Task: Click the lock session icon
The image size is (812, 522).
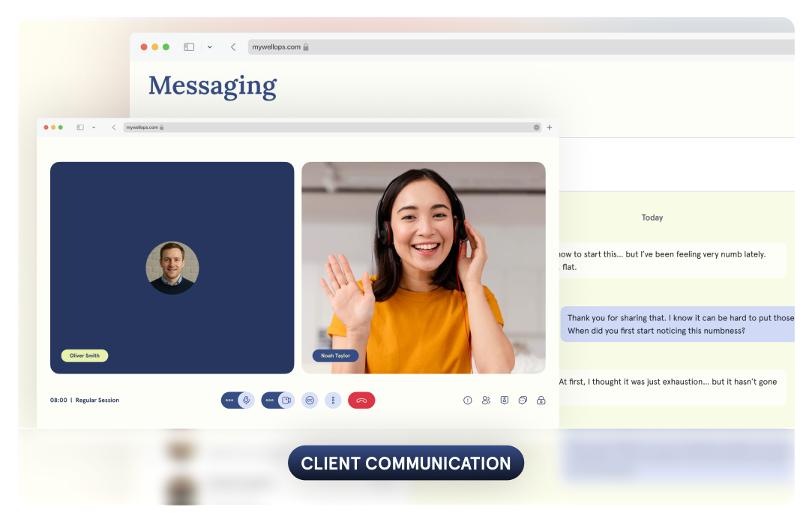Action: pos(541,400)
